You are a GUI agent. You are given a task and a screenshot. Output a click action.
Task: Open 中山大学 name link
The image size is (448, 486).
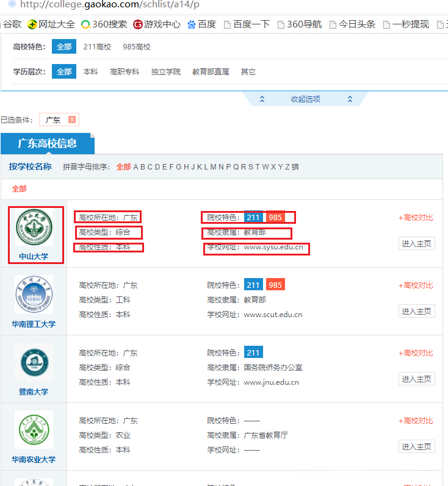pos(34,256)
